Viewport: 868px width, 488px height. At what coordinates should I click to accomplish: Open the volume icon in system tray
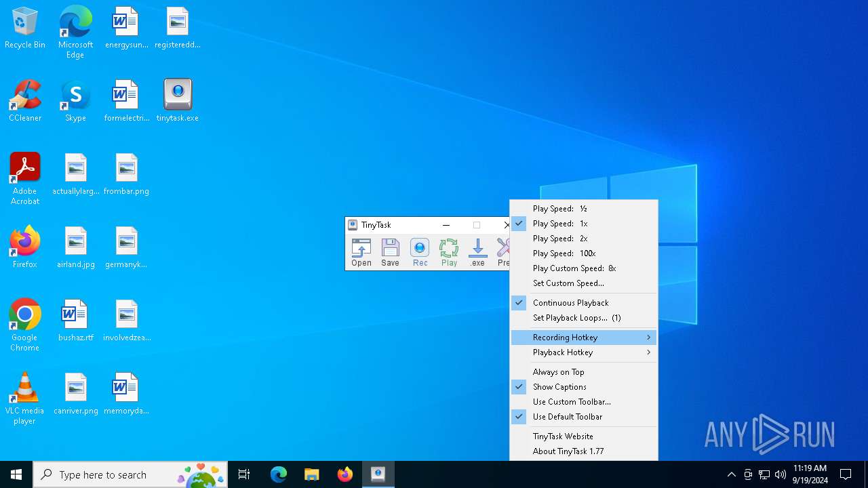click(x=781, y=474)
